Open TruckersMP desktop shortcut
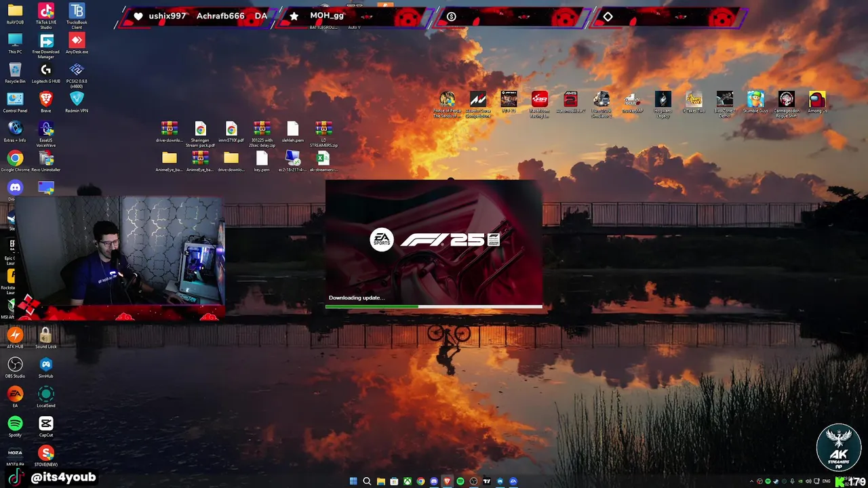 [632, 102]
